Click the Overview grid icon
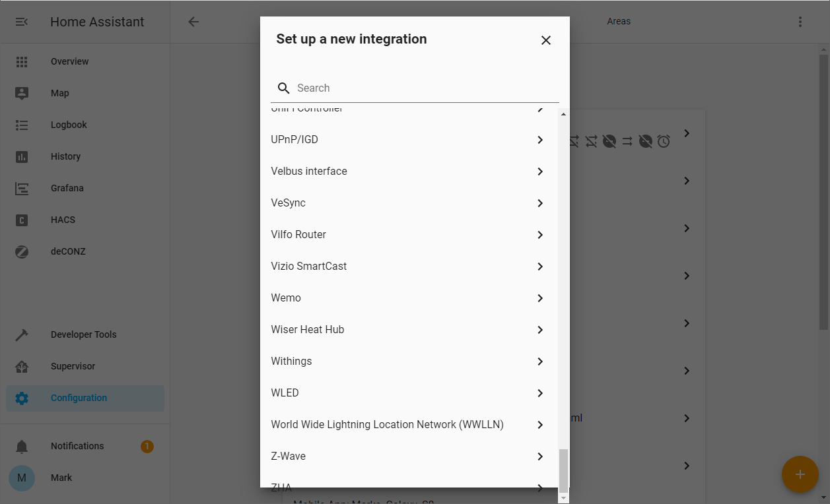The image size is (830, 504). pyautogui.click(x=22, y=61)
